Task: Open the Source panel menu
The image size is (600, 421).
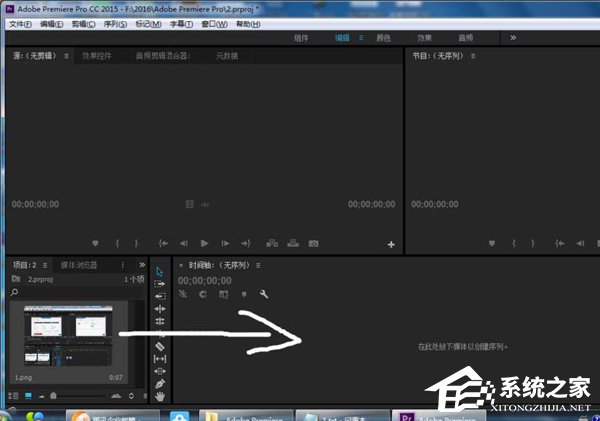Action: 66,56
